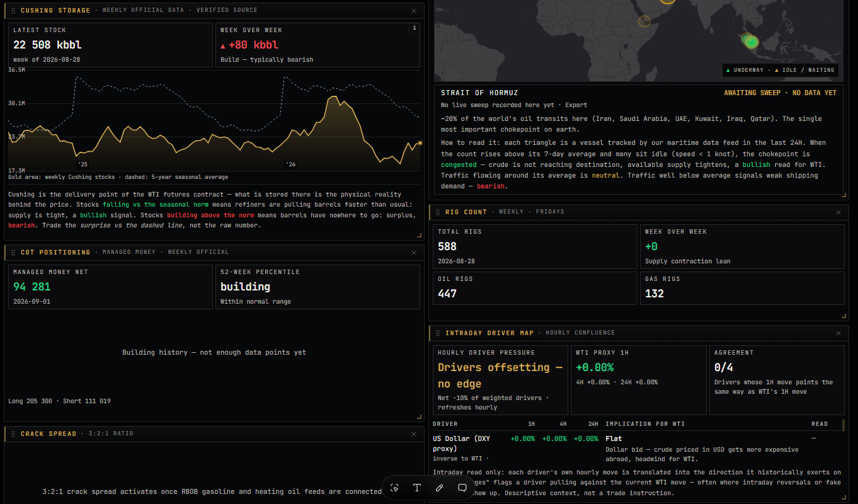Close the Crack Spread panel
The height and width of the screenshot is (504, 858).
click(414, 434)
